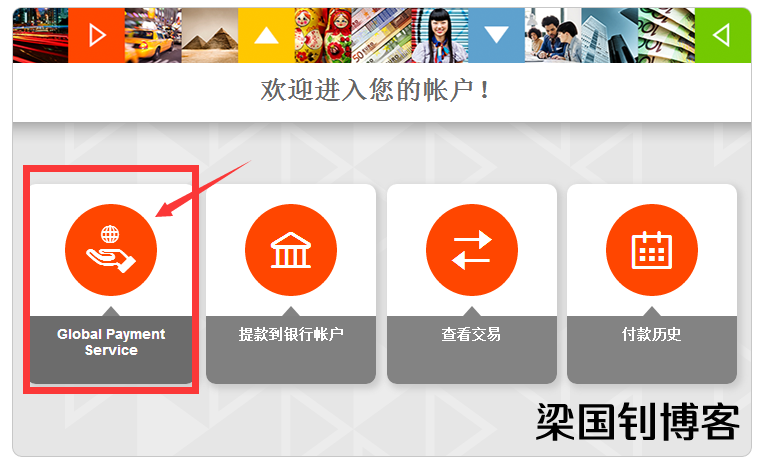This screenshot has width=758, height=463.
Task: Click the 欢迎进入您的帐户 welcome heading
Action: pos(375,90)
